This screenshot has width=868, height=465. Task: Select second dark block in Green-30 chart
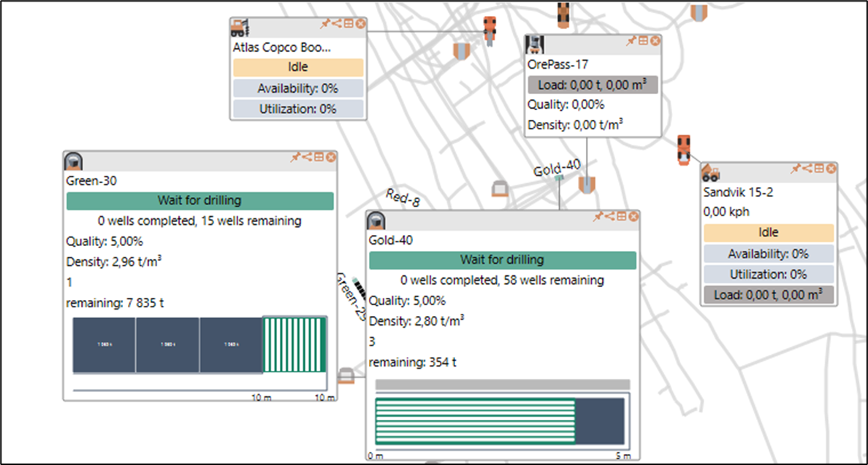(168, 345)
